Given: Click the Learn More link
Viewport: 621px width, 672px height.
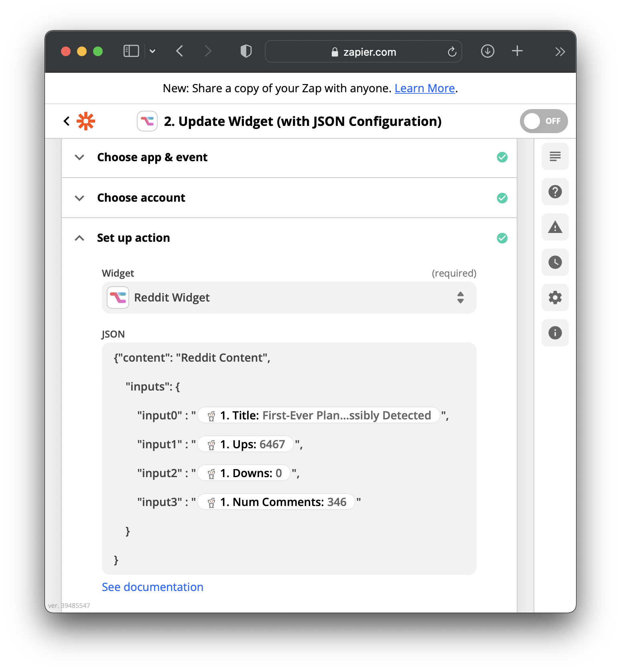Looking at the screenshot, I should pyautogui.click(x=425, y=88).
